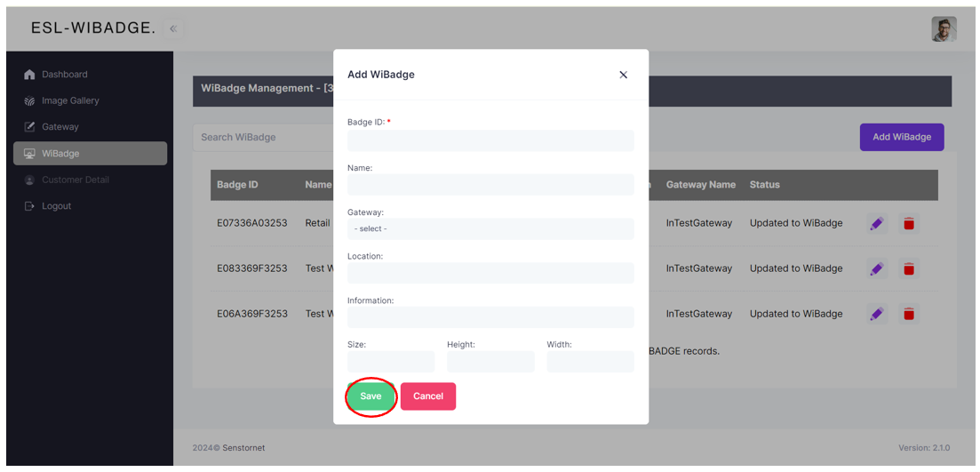Go to Dashboard in sidebar
The width and height of the screenshot is (980, 472).
[64, 75]
